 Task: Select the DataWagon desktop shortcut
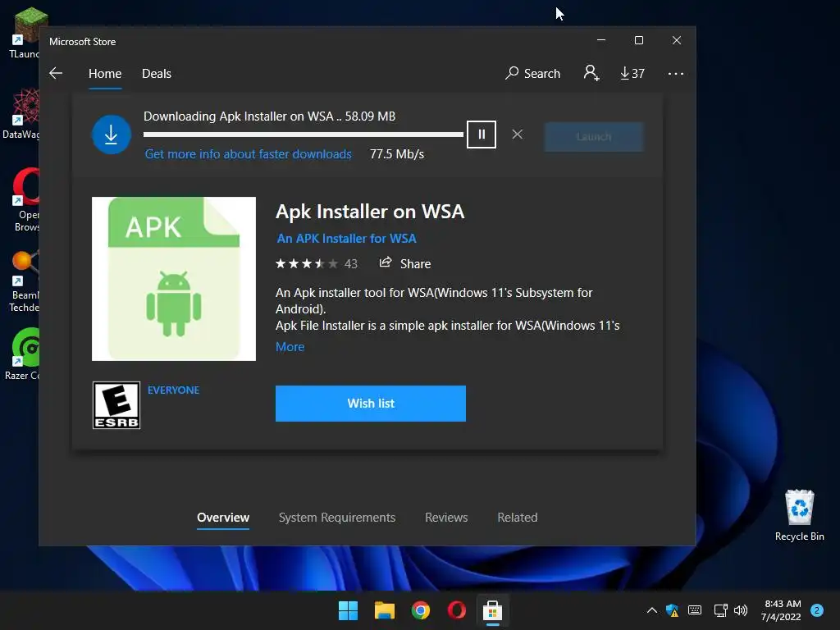click(x=21, y=113)
